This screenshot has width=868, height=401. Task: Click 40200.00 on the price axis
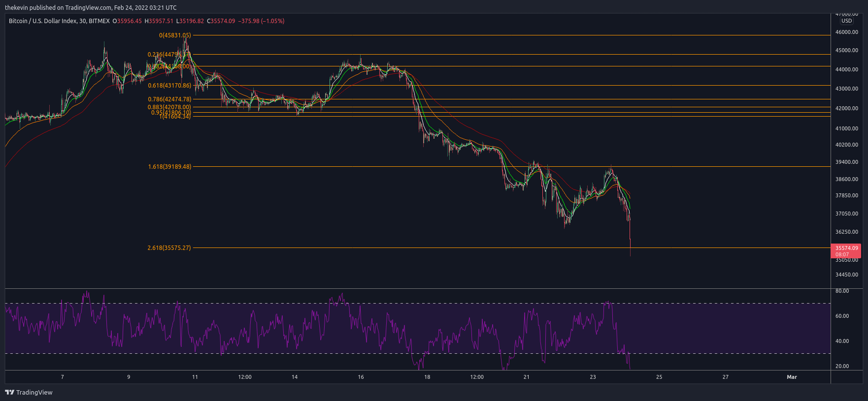(x=847, y=145)
